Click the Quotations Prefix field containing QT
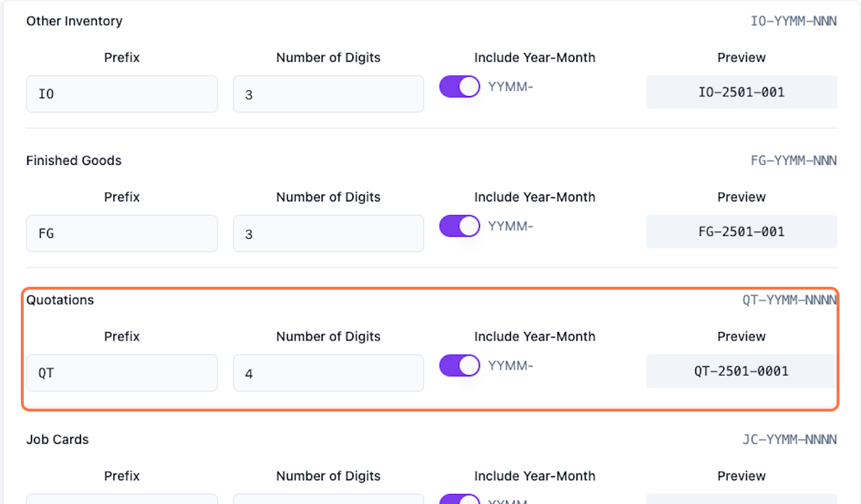861x504 pixels. 122,373
